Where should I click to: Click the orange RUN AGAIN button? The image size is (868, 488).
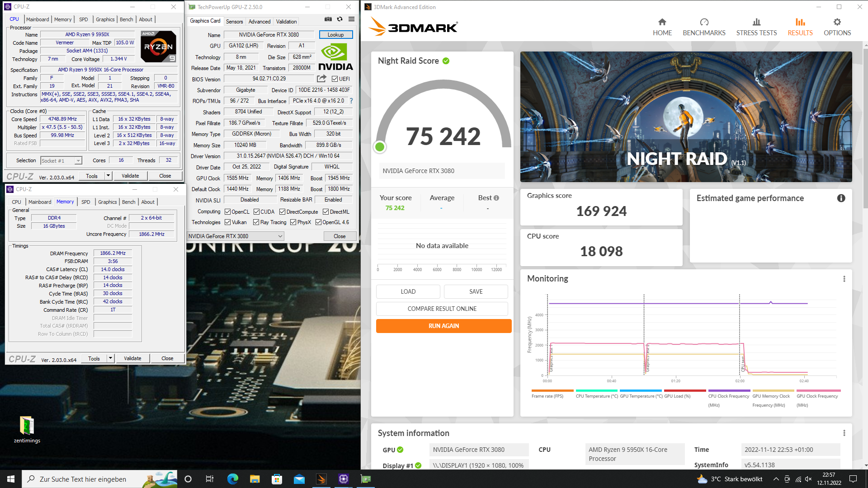coord(443,326)
